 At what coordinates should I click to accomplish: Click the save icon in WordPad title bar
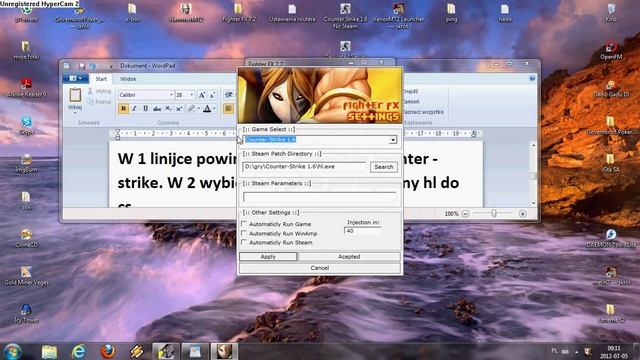82,66
